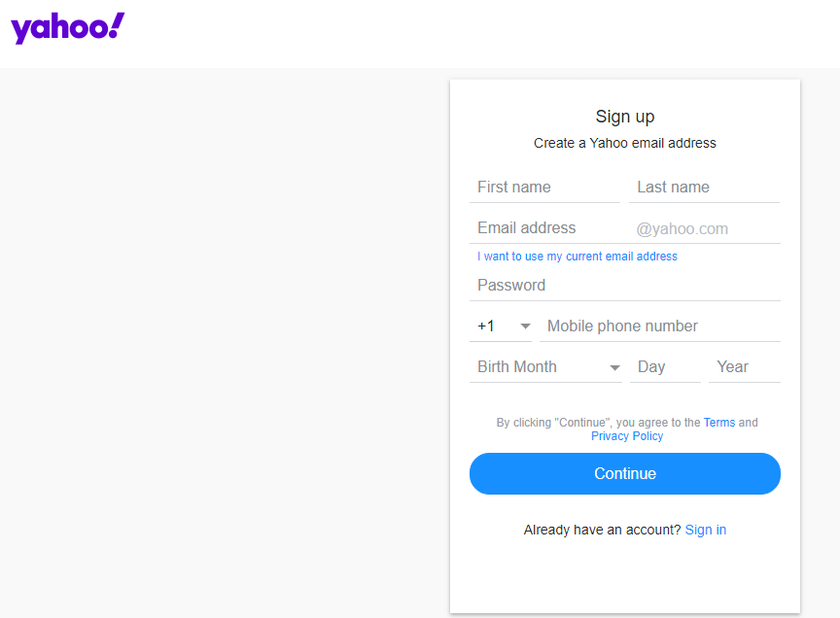Follow the Sign in link
Image resolution: width=840 pixels, height=618 pixels.
coord(706,530)
